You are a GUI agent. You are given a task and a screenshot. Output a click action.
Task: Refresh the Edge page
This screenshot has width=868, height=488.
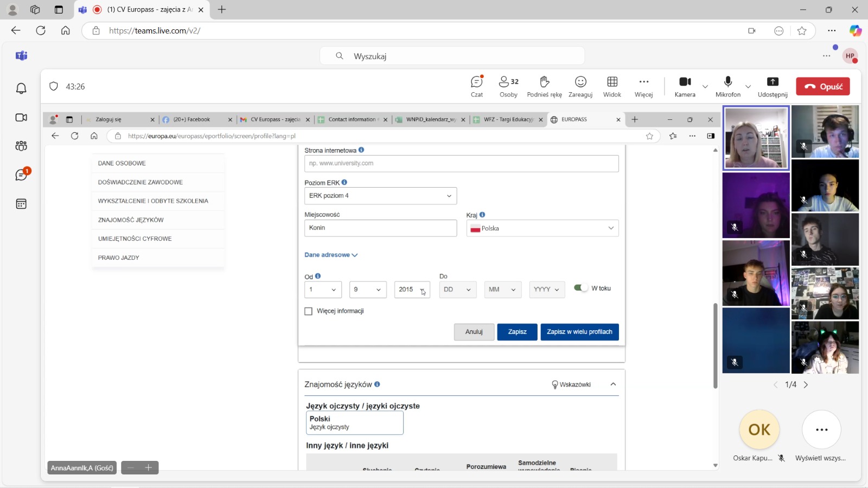click(41, 30)
